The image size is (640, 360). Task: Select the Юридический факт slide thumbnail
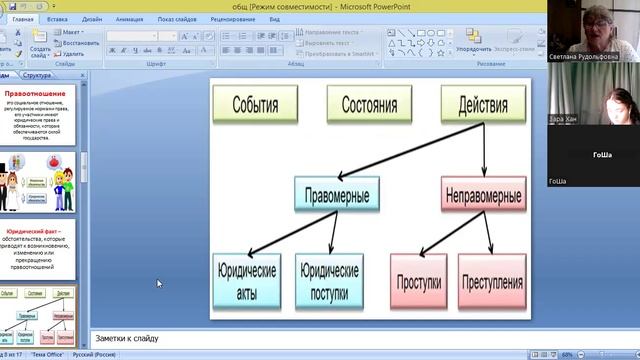pyautogui.click(x=37, y=249)
